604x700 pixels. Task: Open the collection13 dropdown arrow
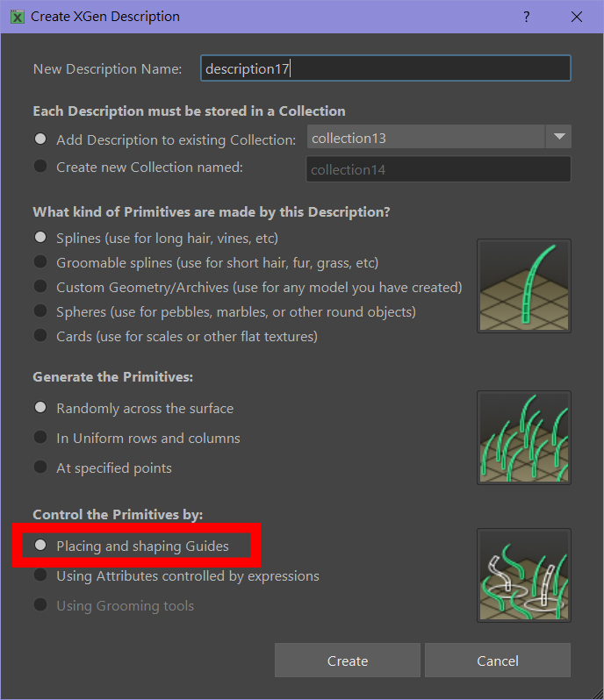[x=558, y=137]
